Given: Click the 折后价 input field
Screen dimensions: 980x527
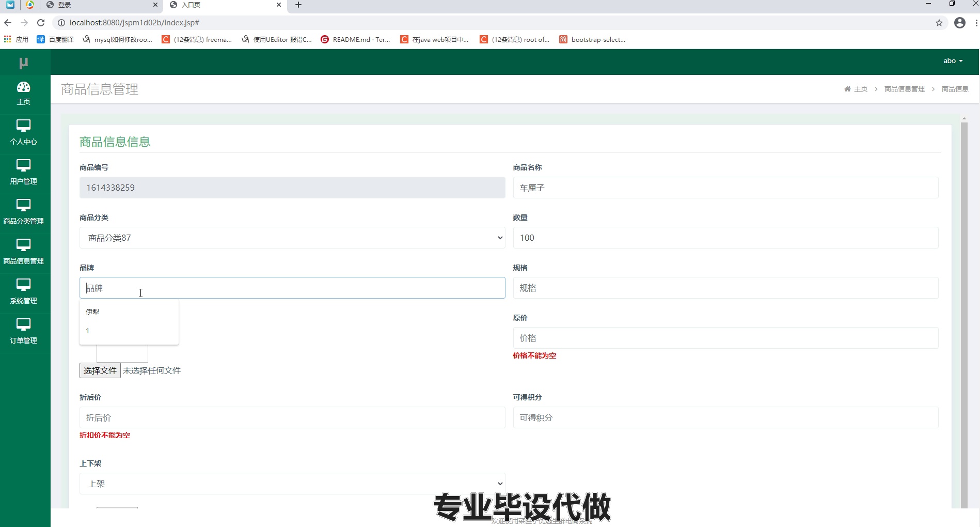Looking at the screenshot, I should pyautogui.click(x=292, y=417).
